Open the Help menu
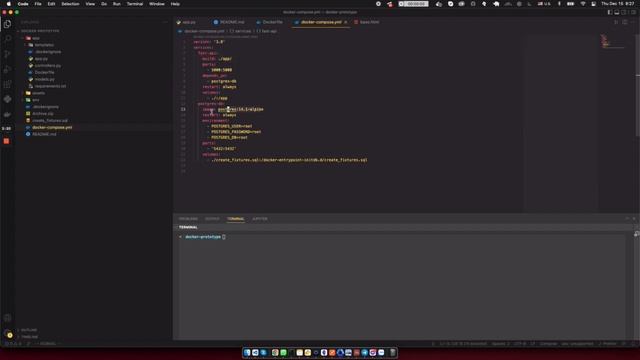Image resolution: width=640 pixels, height=360 pixels. click(175, 4)
